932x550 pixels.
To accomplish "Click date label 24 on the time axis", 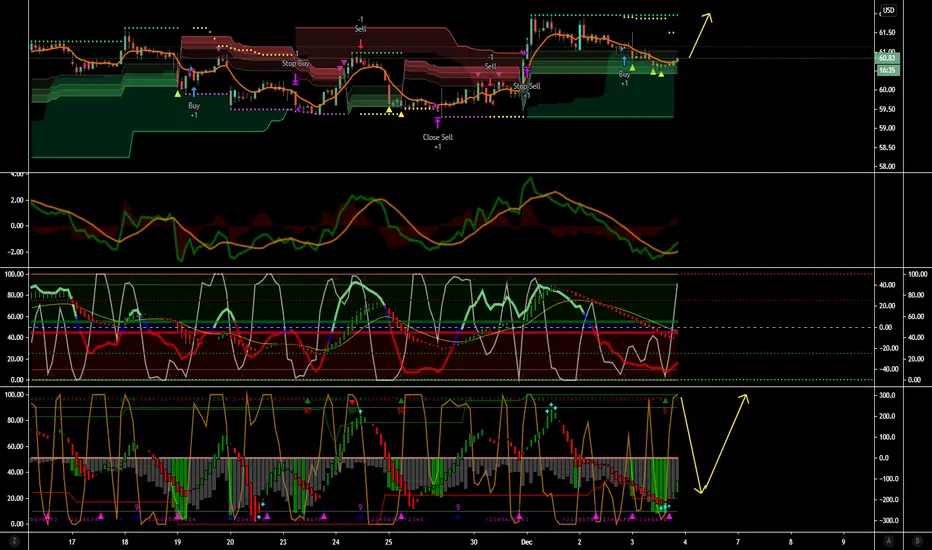I will coord(336,542).
